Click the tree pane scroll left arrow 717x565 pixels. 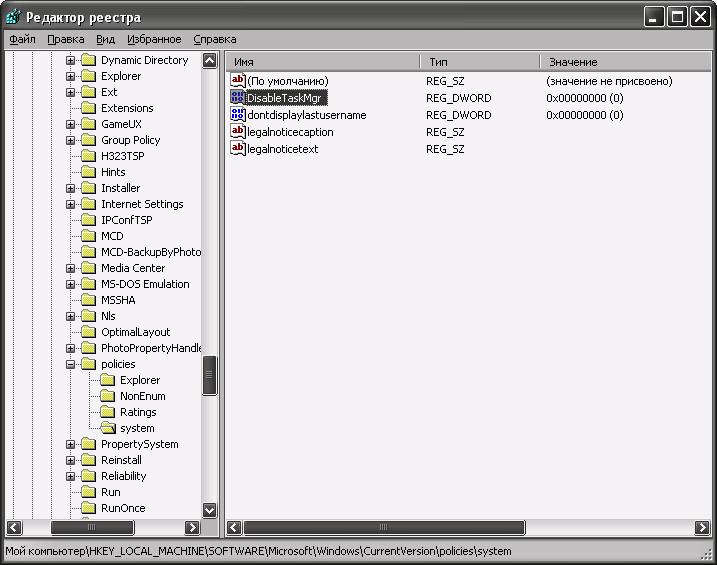[x=14, y=528]
